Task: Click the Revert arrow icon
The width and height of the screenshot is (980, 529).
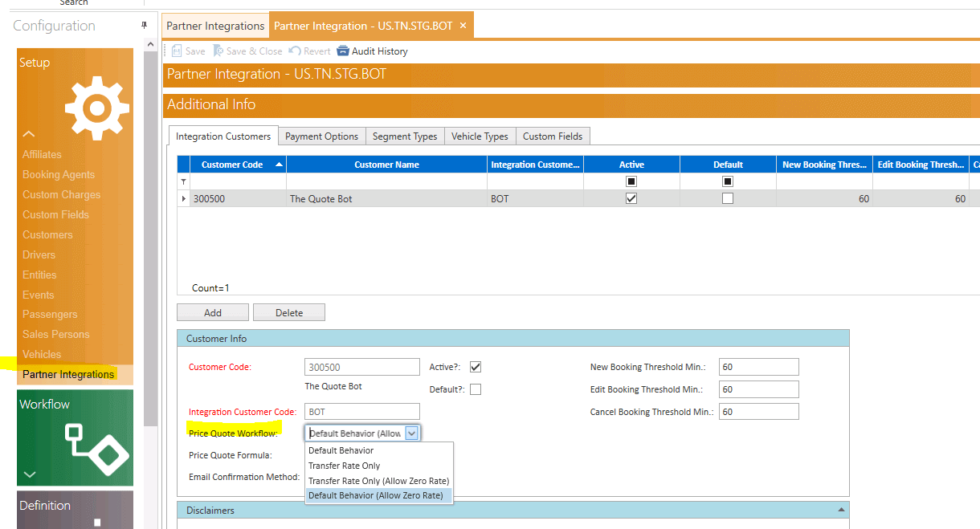Action: 295,51
